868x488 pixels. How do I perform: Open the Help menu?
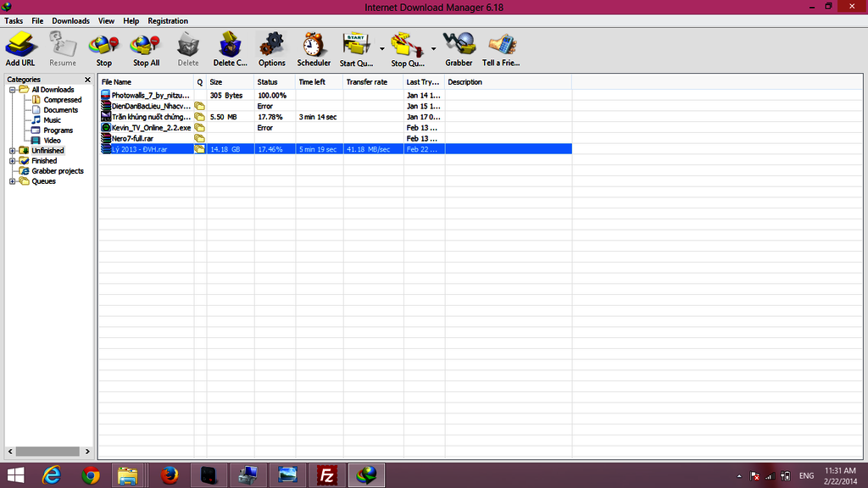coord(131,21)
